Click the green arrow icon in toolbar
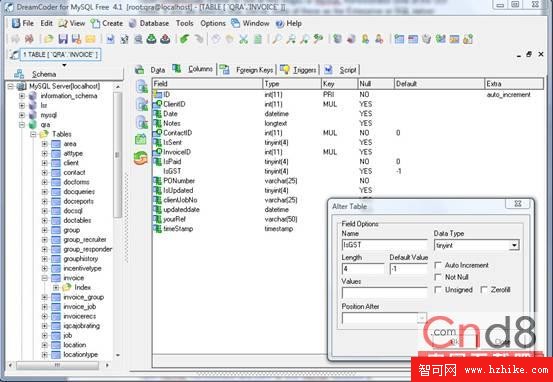The height and width of the screenshot is (382, 553). click(x=184, y=39)
